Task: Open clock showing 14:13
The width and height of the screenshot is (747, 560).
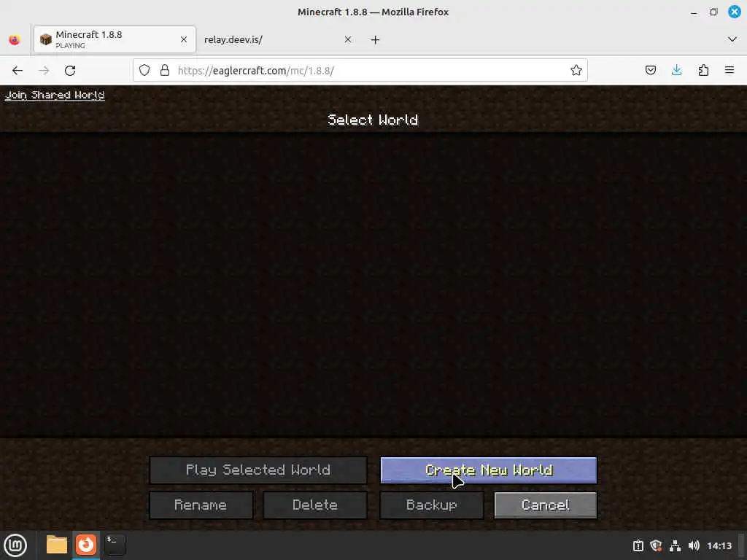Action: [719, 545]
